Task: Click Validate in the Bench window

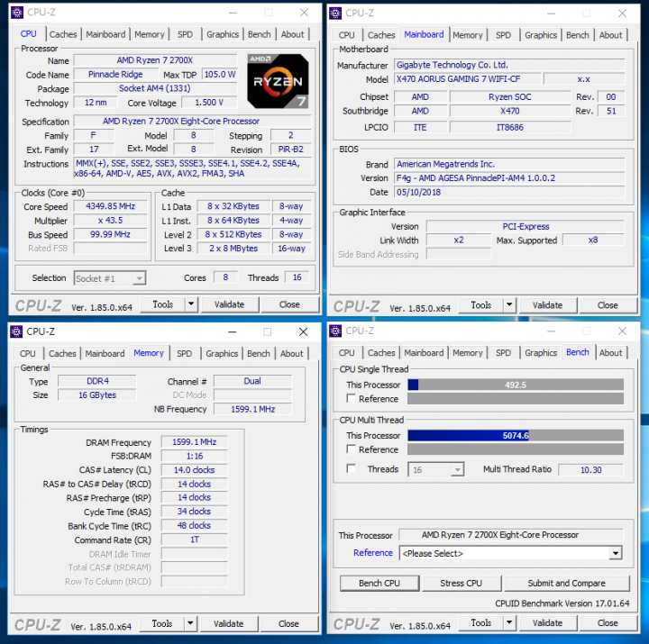Action: pyautogui.click(x=547, y=622)
